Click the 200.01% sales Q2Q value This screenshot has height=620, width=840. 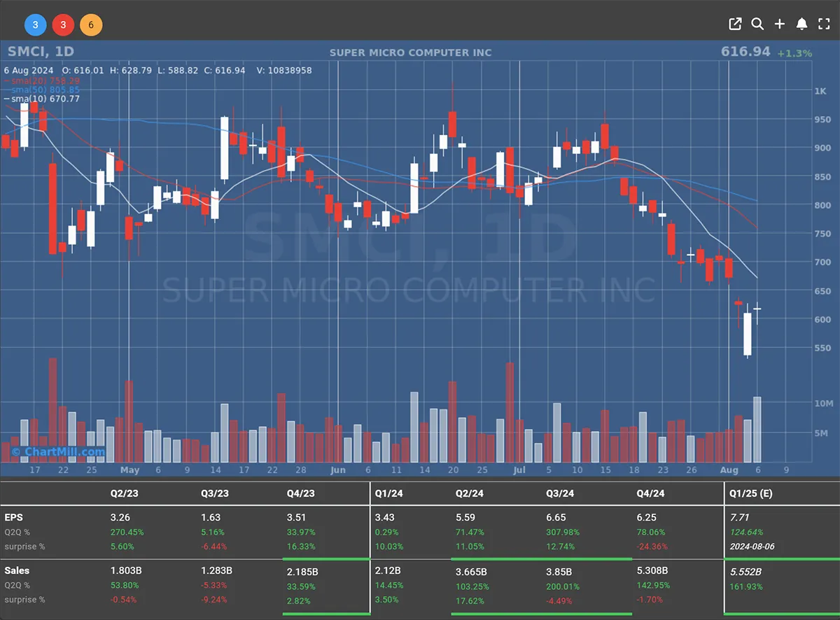(x=563, y=586)
